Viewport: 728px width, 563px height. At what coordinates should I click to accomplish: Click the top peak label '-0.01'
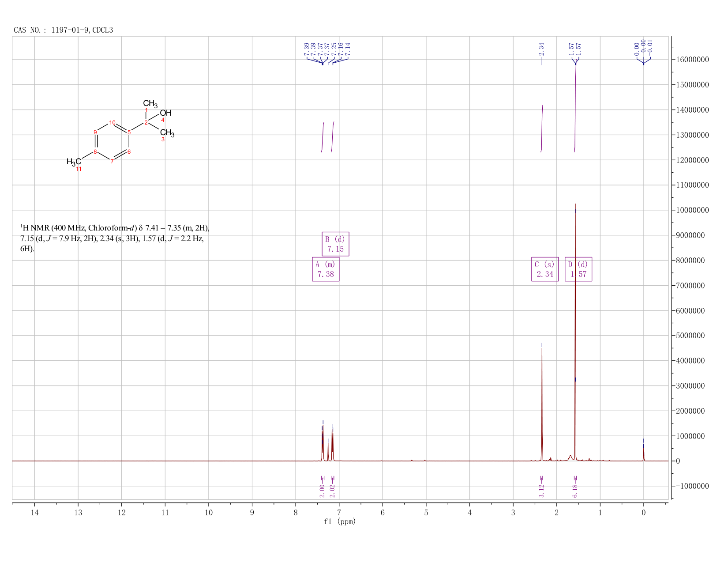click(x=650, y=47)
